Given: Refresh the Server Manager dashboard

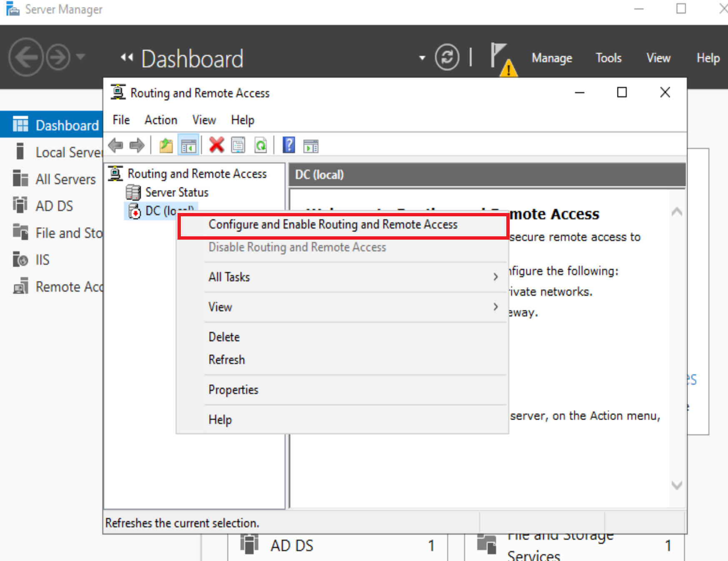Looking at the screenshot, I should (447, 57).
